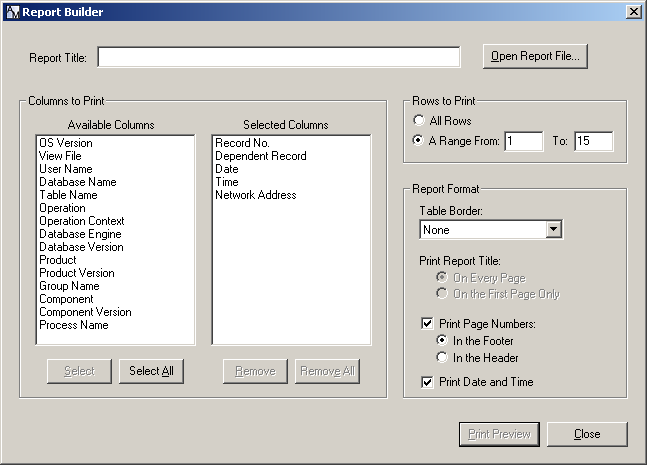Toggle the Print Page Numbers checkbox
Viewport: 647px width, 465px height.
(427, 324)
